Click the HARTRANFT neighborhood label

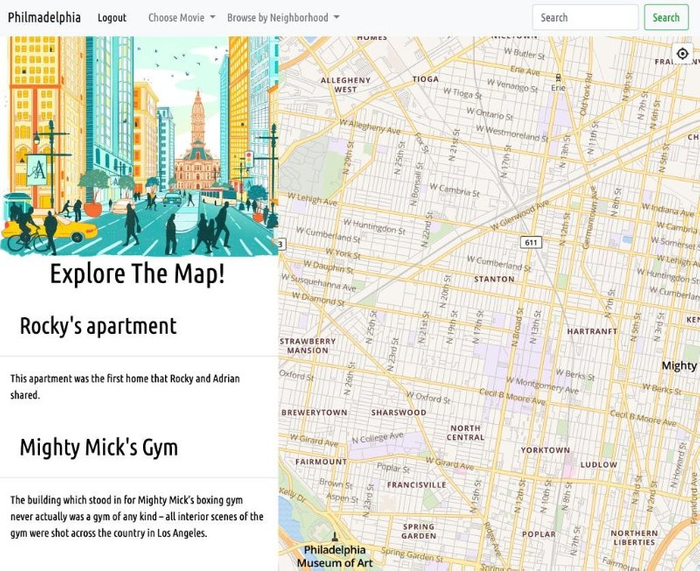(592, 331)
